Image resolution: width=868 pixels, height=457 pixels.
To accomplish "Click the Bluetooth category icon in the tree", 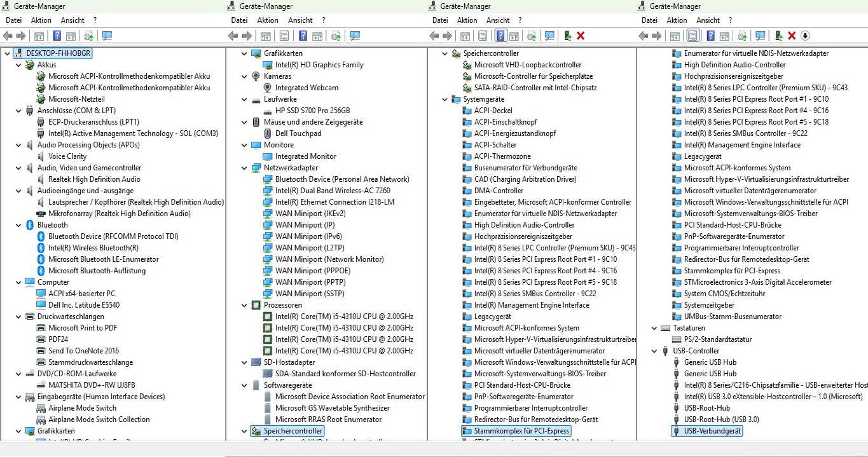I will 30,225.
